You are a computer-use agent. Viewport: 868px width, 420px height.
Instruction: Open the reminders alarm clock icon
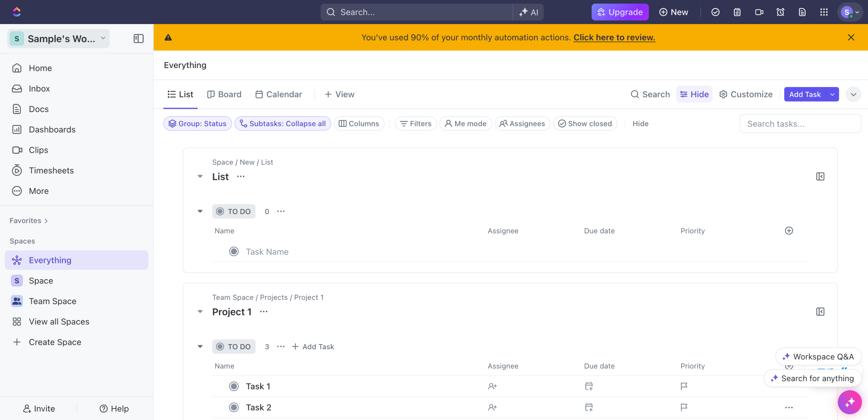pyautogui.click(x=780, y=12)
